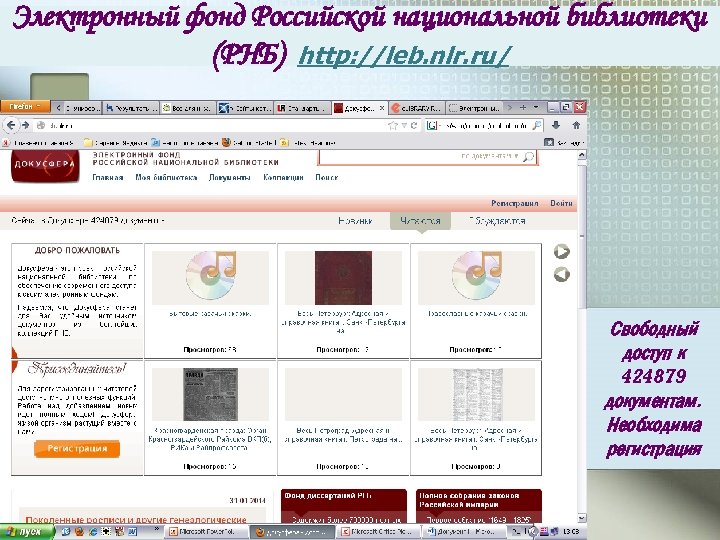Select the Обсуждаются tab
This screenshot has height=540, width=720.
497,221
